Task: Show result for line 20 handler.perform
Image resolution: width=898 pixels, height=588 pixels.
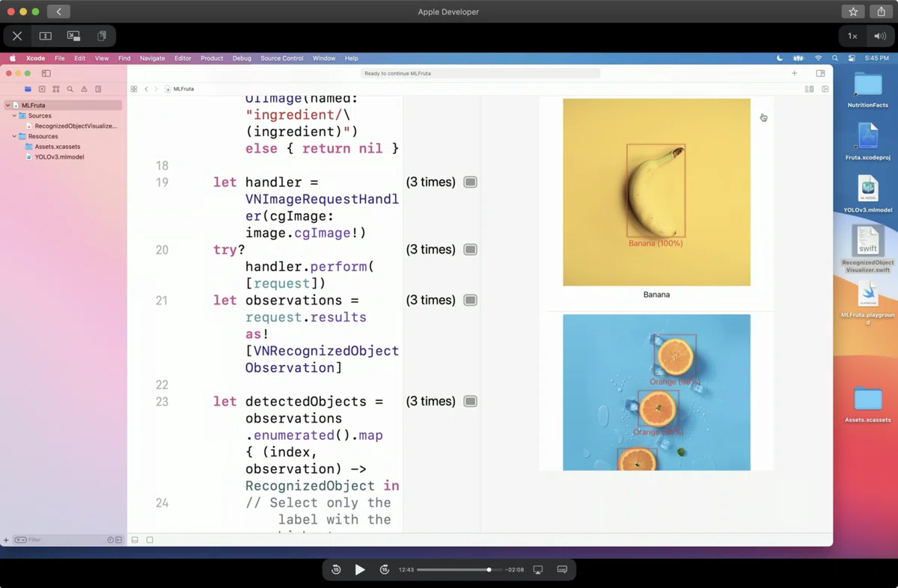Action: (x=470, y=249)
